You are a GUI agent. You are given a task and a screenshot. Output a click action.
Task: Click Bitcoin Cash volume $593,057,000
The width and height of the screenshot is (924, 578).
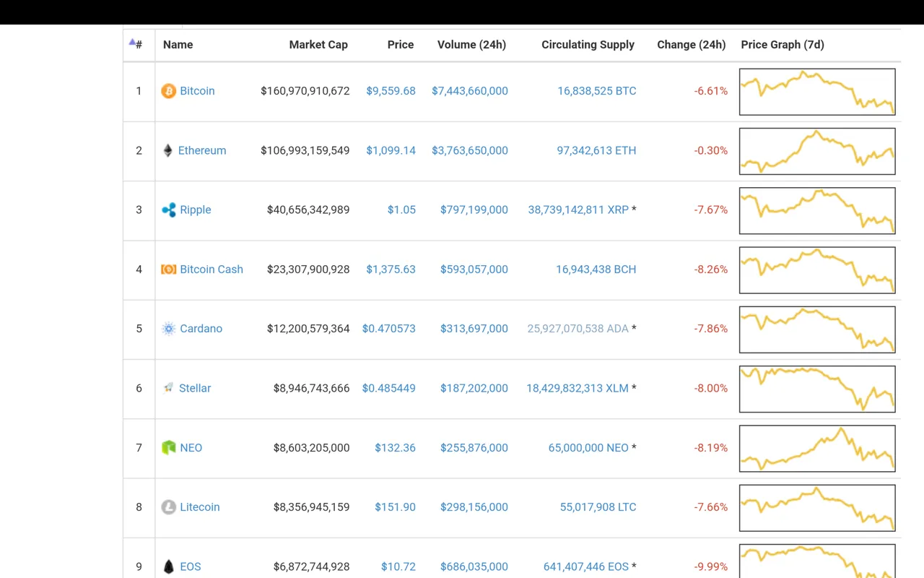474,269
